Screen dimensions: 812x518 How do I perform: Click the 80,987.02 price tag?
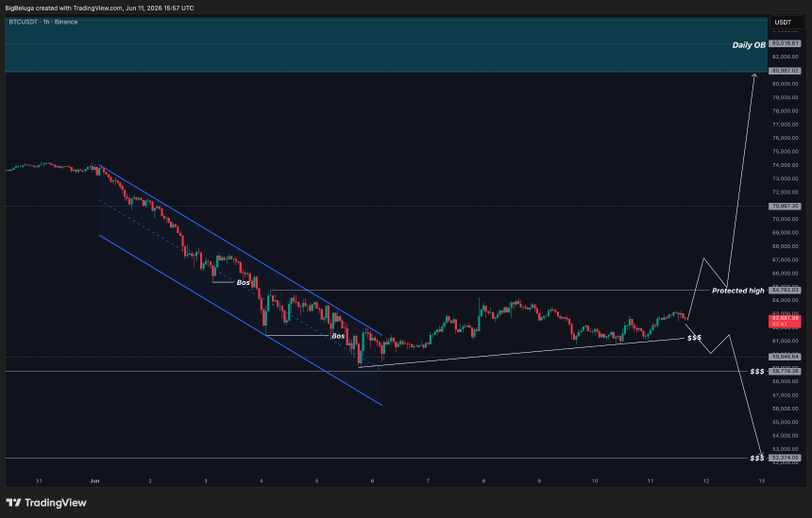[785, 71]
